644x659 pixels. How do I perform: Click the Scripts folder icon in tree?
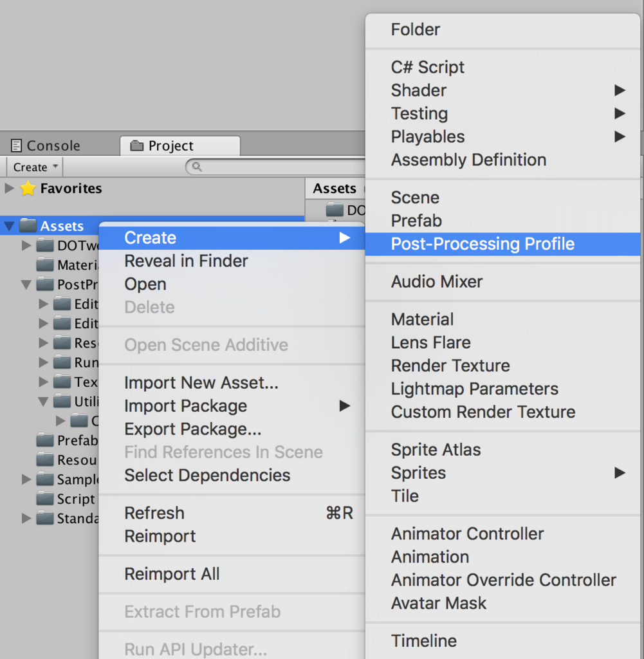[45, 499]
